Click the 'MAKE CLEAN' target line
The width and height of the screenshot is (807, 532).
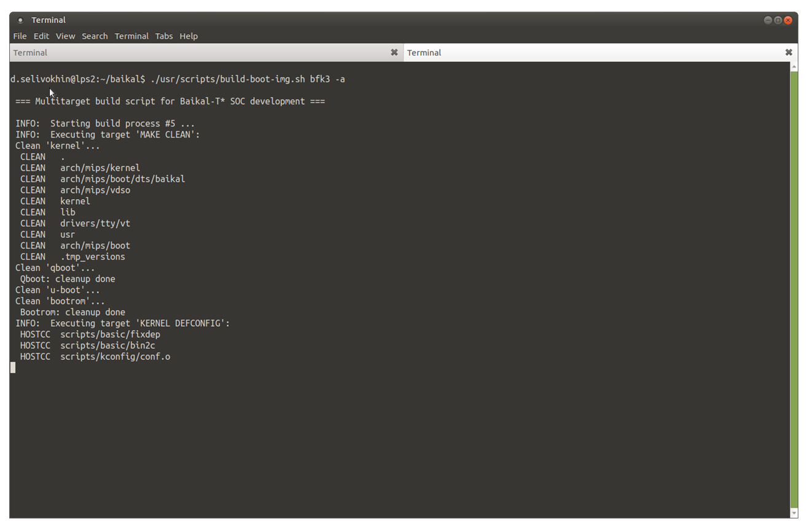click(x=107, y=135)
